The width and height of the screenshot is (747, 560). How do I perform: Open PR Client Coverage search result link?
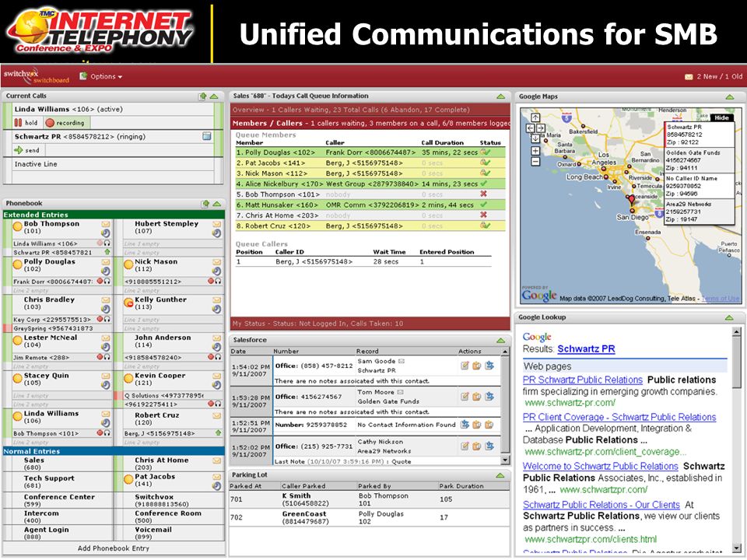click(619, 417)
